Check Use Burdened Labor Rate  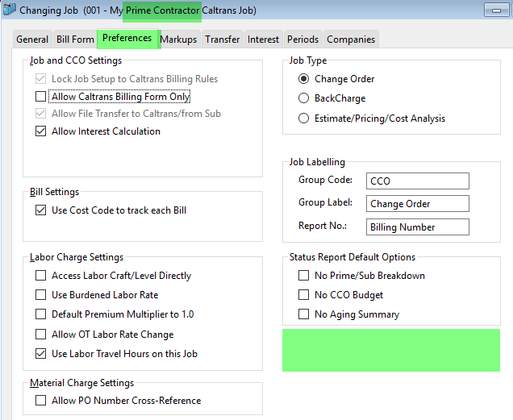tap(41, 295)
